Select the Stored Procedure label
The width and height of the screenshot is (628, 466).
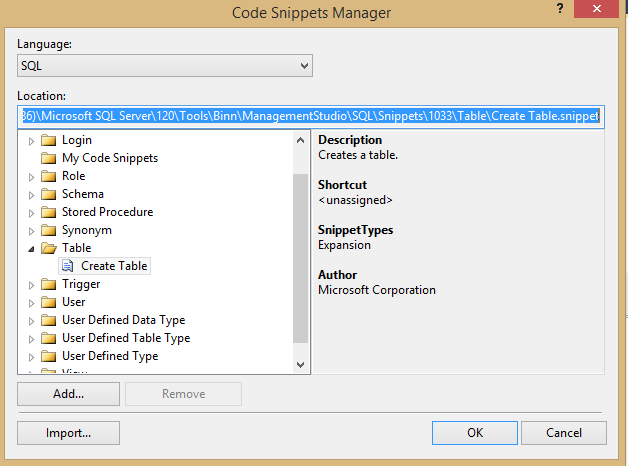pos(107,212)
